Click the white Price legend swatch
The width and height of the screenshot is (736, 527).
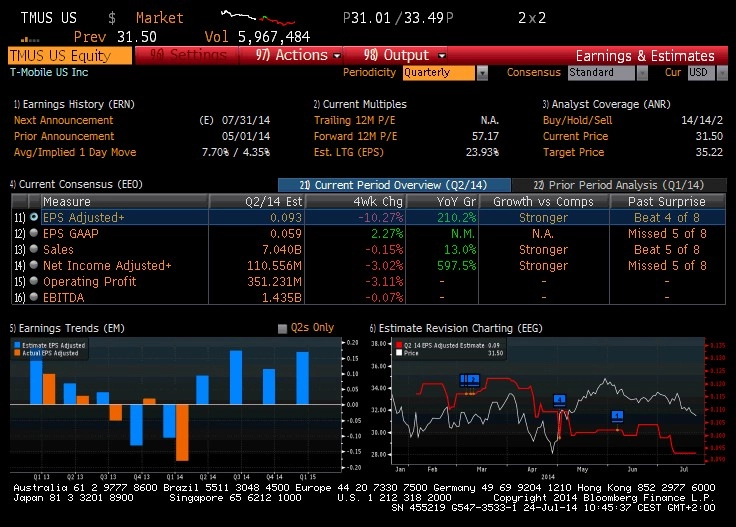point(399,353)
